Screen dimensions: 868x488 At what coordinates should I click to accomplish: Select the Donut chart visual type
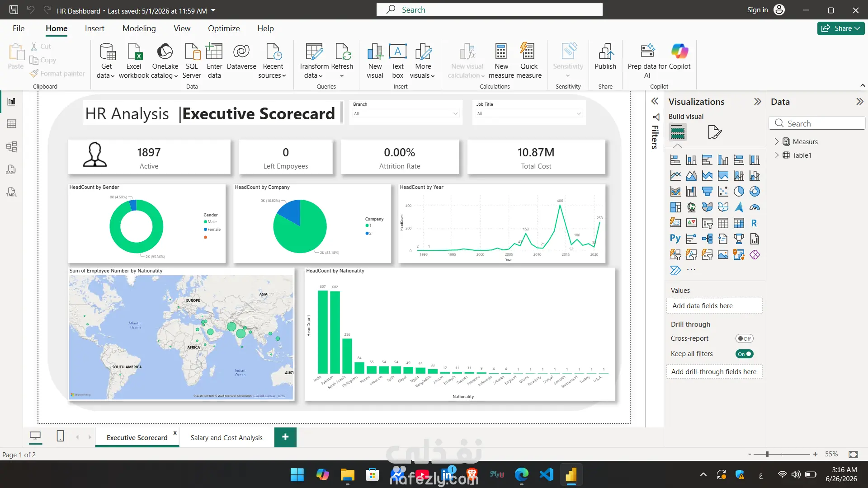[x=755, y=192]
